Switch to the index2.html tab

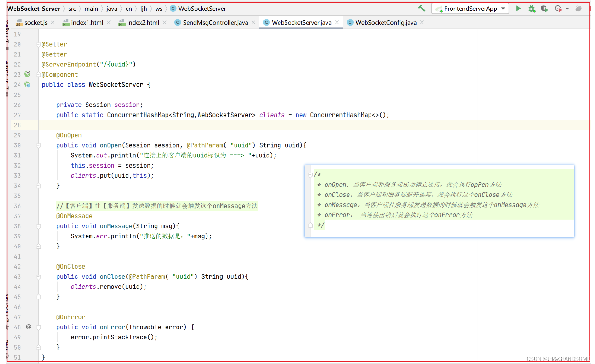point(143,22)
